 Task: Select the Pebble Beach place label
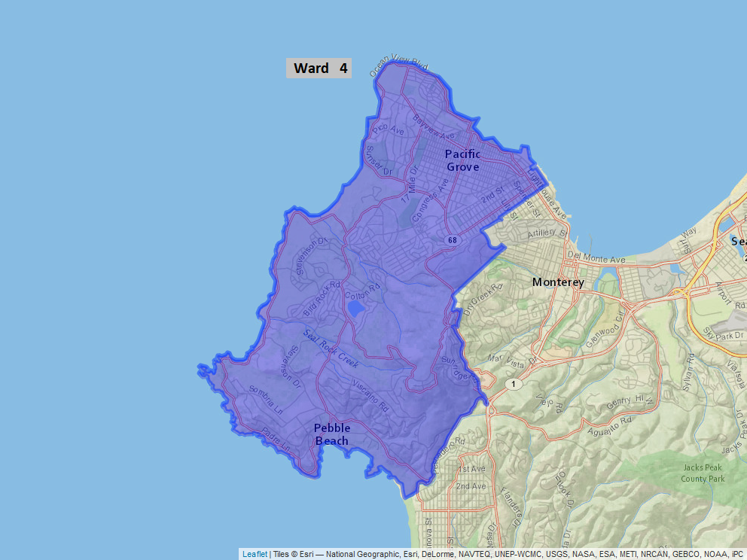[x=332, y=434]
